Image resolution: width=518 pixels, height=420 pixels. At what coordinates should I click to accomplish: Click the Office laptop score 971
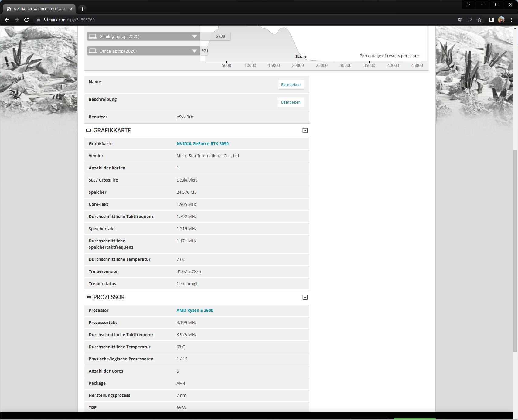point(205,51)
